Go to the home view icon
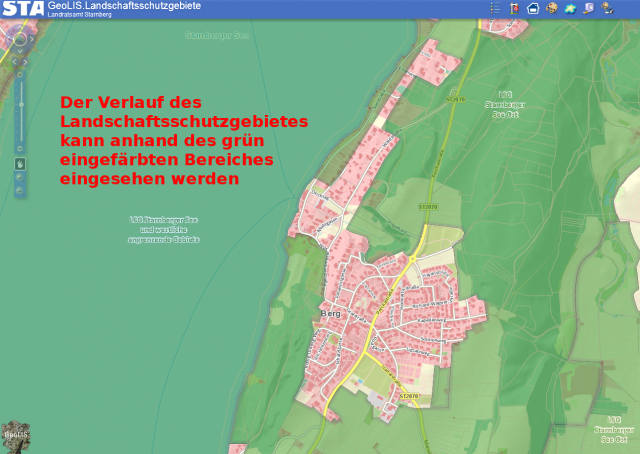The width and height of the screenshot is (640, 454). tap(533, 8)
